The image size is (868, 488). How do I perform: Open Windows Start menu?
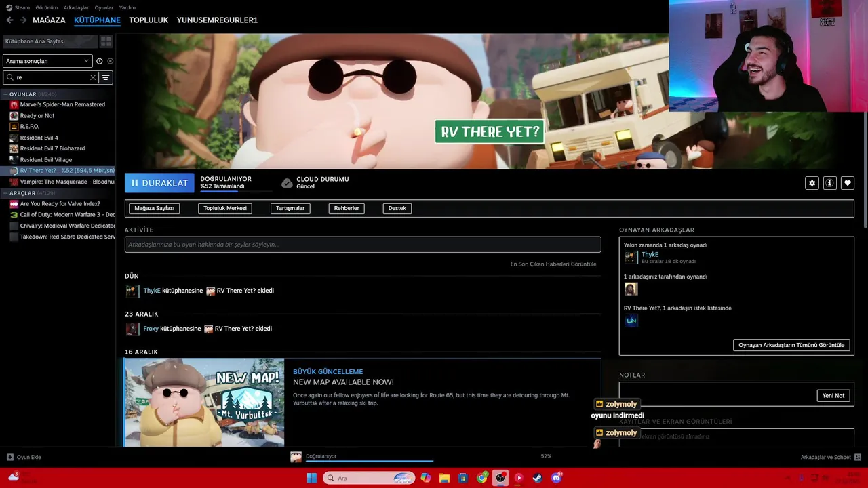click(x=311, y=478)
